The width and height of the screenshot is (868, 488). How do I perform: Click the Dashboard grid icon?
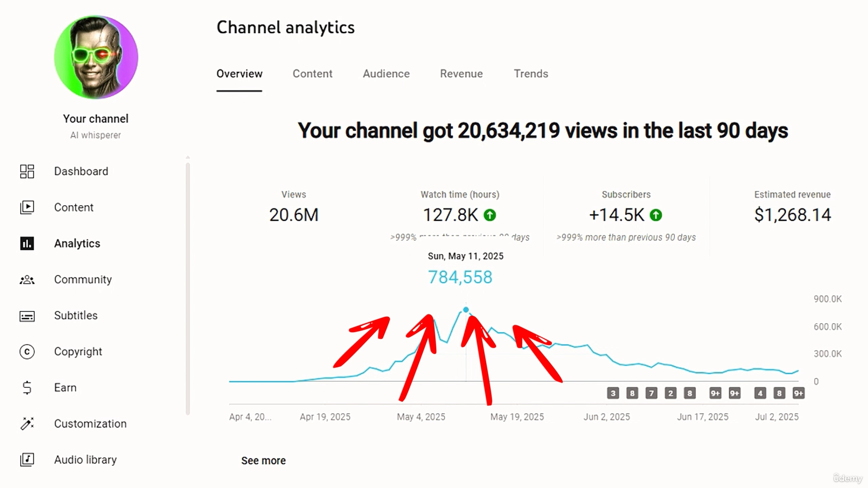click(27, 171)
